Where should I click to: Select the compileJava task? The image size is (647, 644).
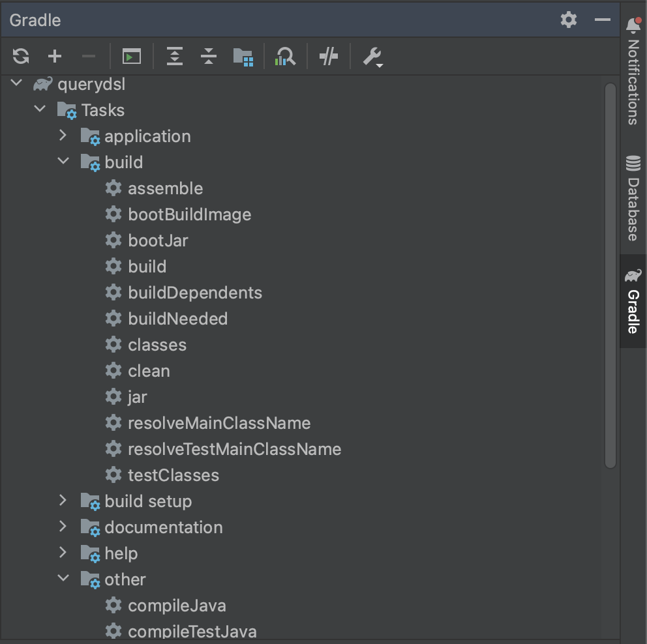tap(177, 606)
